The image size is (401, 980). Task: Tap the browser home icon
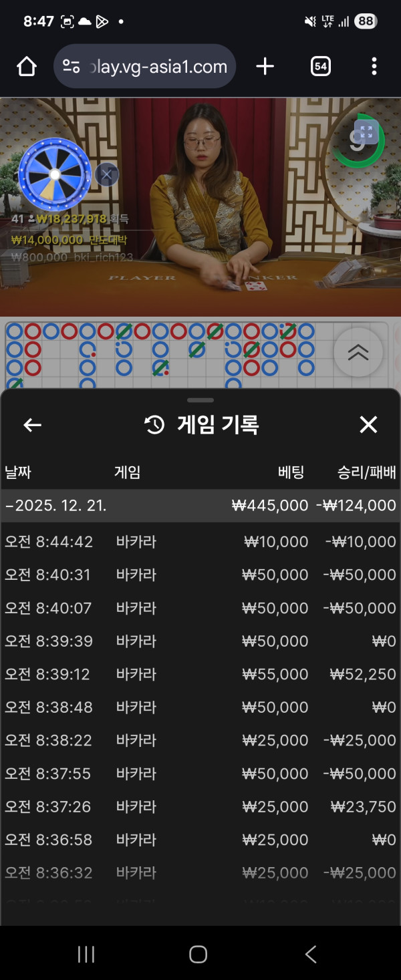(x=26, y=66)
